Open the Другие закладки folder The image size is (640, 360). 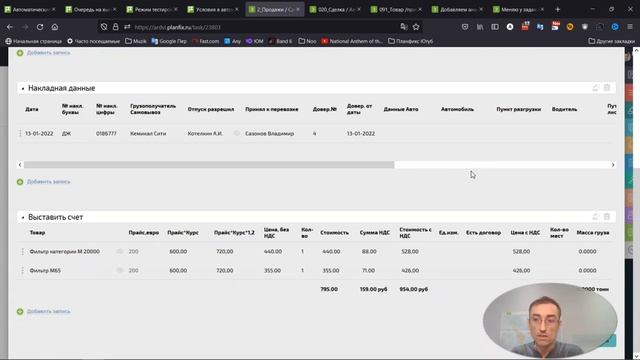pyautogui.click(x=611, y=41)
